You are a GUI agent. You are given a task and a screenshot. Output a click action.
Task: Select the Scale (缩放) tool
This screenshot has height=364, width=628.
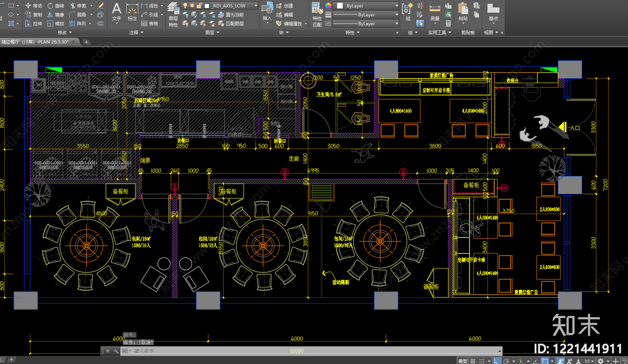[56, 24]
